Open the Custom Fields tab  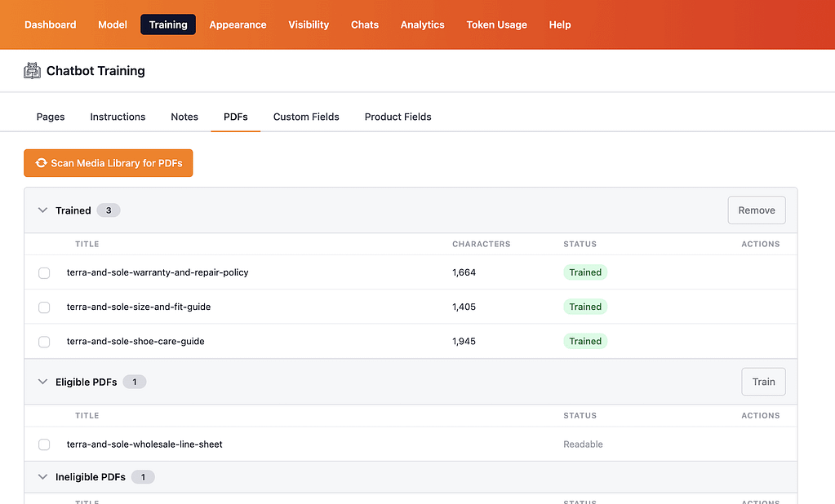tap(306, 117)
